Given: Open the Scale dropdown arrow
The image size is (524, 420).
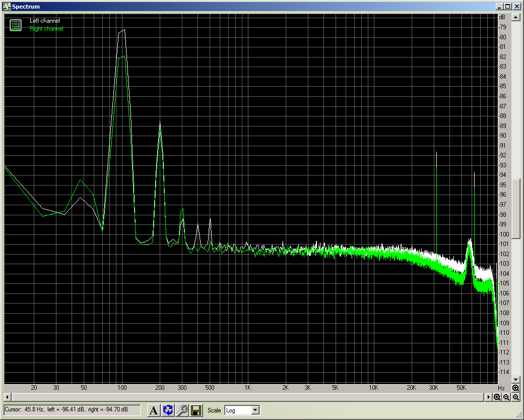Looking at the screenshot, I should [x=255, y=410].
